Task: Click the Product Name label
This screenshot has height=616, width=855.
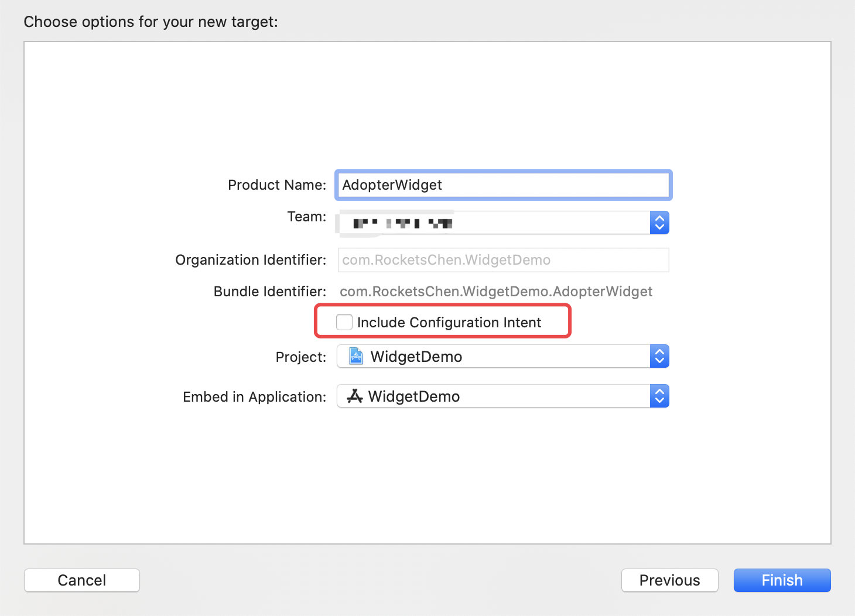Action: tap(277, 185)
